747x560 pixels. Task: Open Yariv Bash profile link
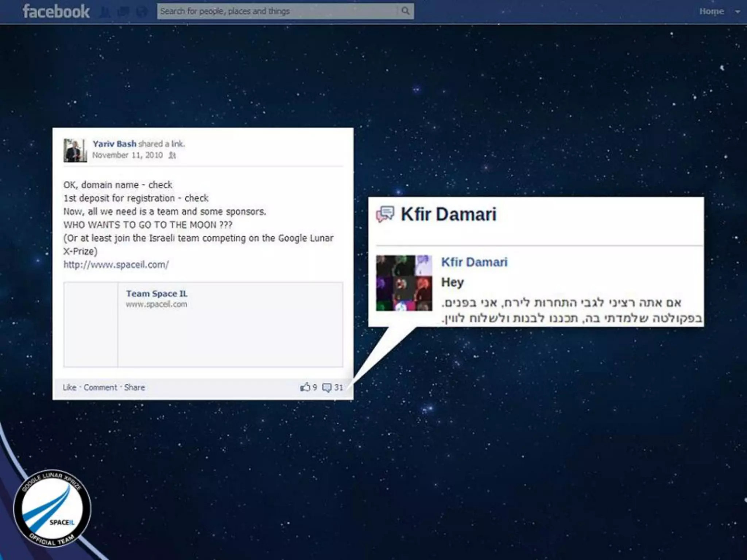click(114, 144)
